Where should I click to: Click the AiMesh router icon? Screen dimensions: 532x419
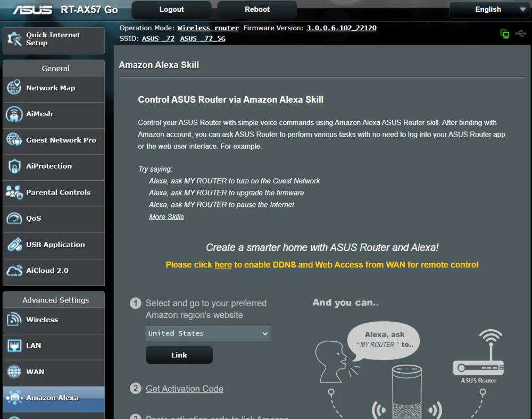[x=14, y=114]
